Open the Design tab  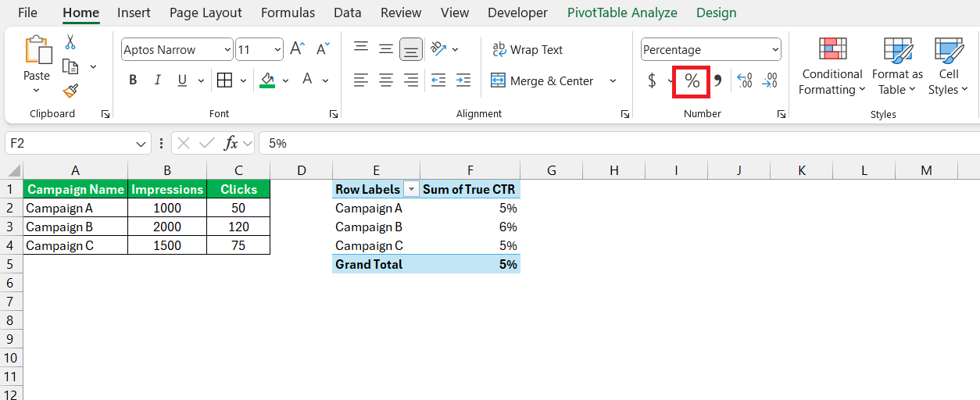tap(716, 12)
